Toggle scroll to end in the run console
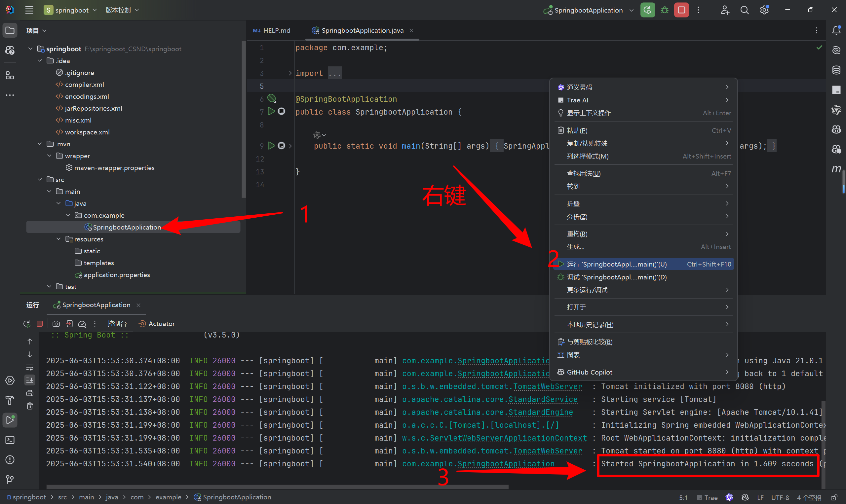Image resolution: width=846 pixels, height=504 pixels. [x=30, y=380]
